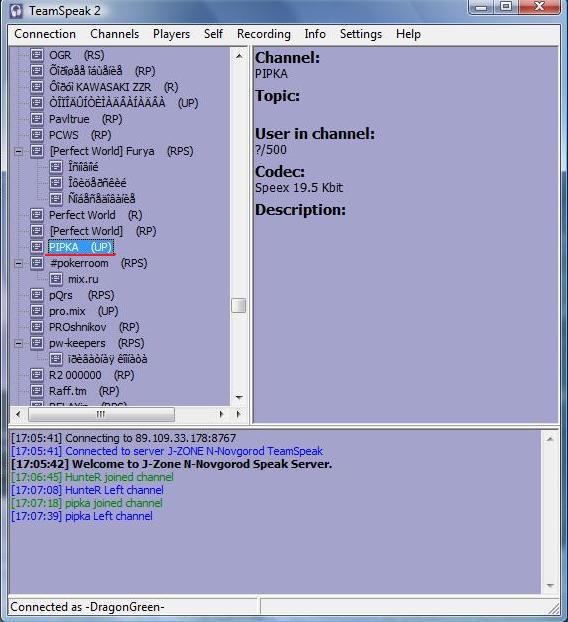Click log panel scroll down arrow
Viewport: 568px width, 622px height.
coord(550,586)
